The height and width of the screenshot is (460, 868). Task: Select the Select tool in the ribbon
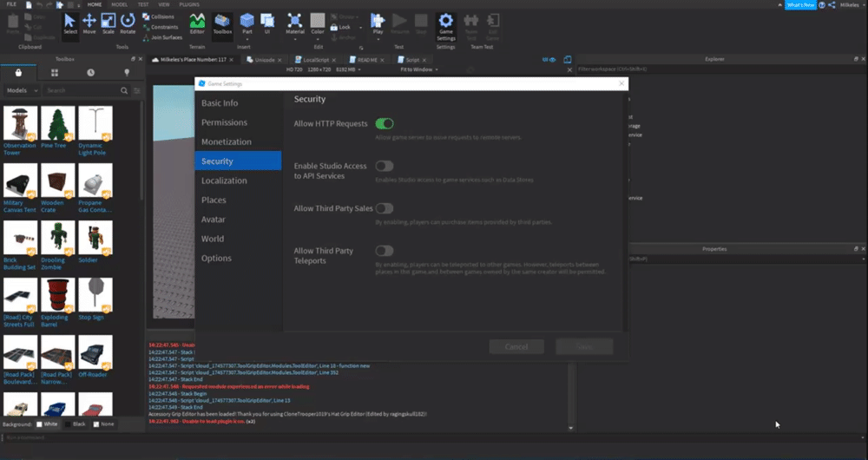tap(69, 24)
